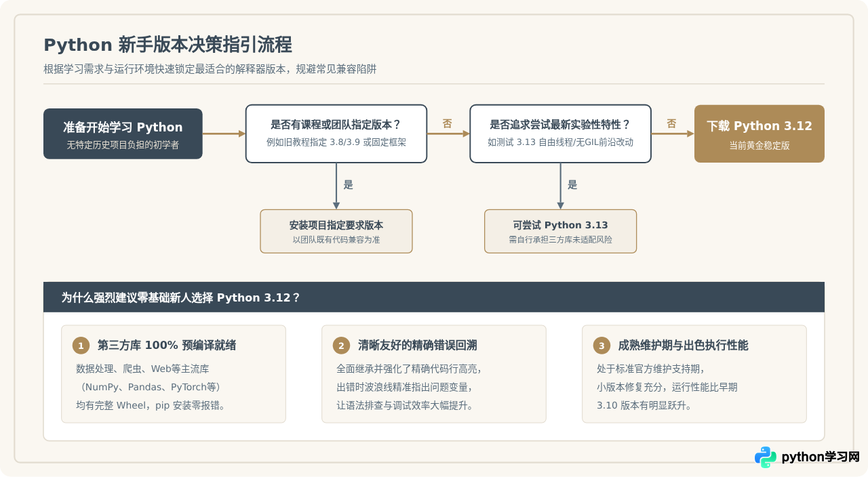This screenshot has height=477, width=868.
Task: Click the '是否追求尝试最新实验性特性？' decision box
Action: click(x=560, y=133)
